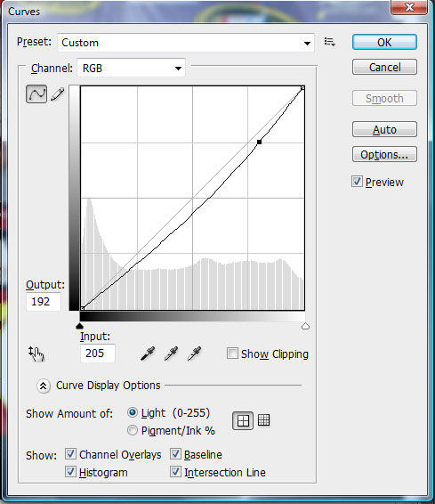The width and height of the screenshot is (435, 504).
Task: Click the white point slider triangle
Action: 305,326
